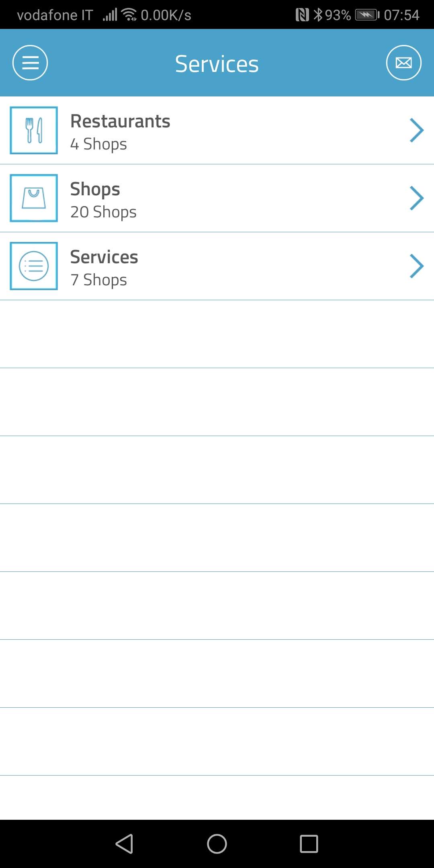The height and width of the screenshot is (868, 434).
Task: Tap the 20 Shops subtitle
Action: (x=103, y=212)
